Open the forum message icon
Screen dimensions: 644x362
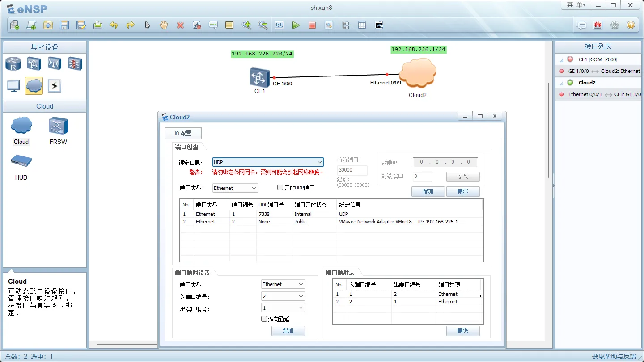581,25
